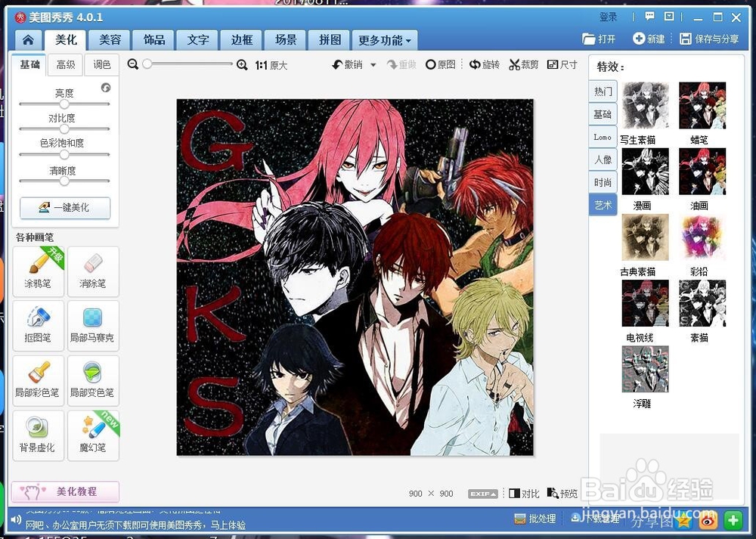This screenshot has width=756, height=539.
Task: Expand the EXIF info button
Action: coord(482,494)
